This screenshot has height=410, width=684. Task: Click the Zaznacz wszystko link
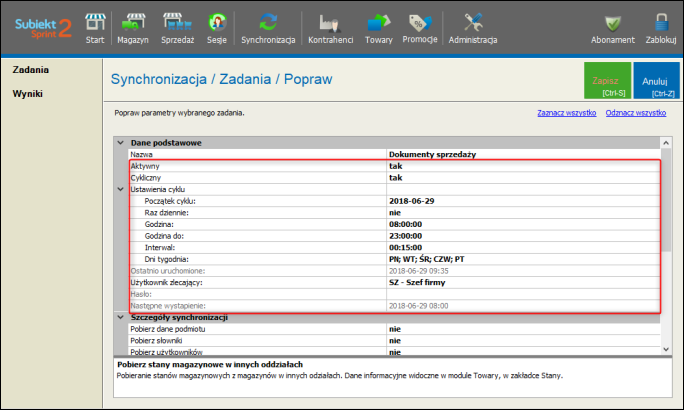click(x=567, y=113)
